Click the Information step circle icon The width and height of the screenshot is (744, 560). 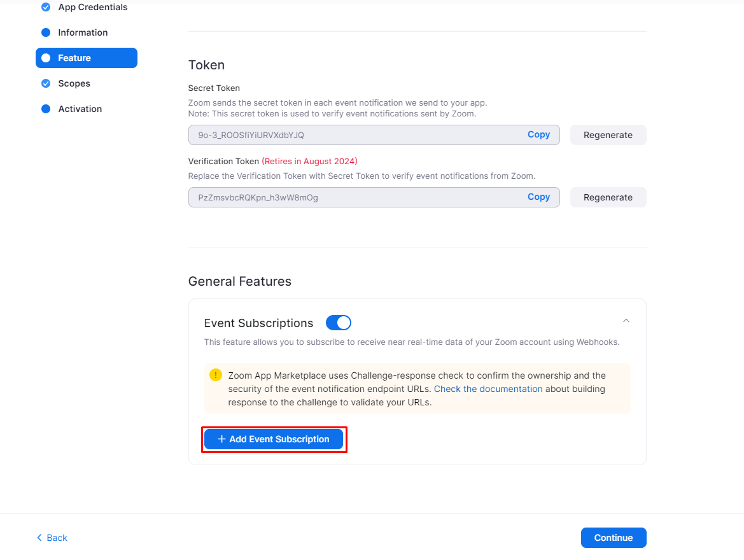pos(46,32)
